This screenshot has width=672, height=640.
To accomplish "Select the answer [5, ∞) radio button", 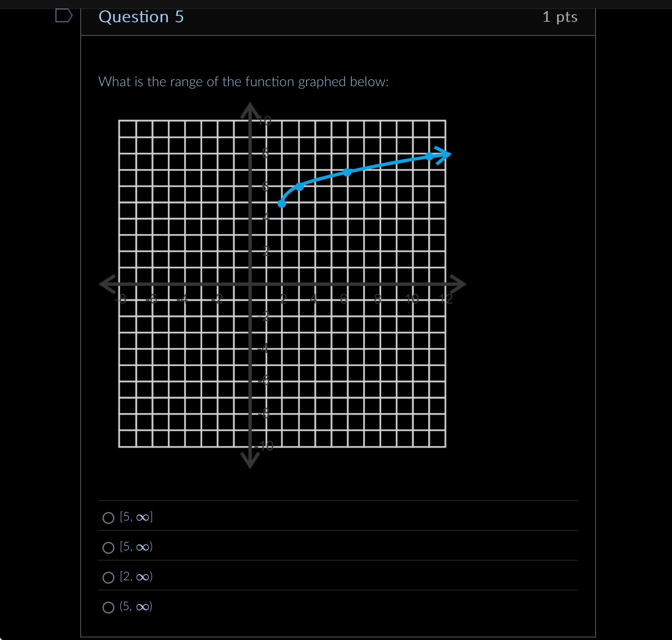I will click(x=108, y=547).
